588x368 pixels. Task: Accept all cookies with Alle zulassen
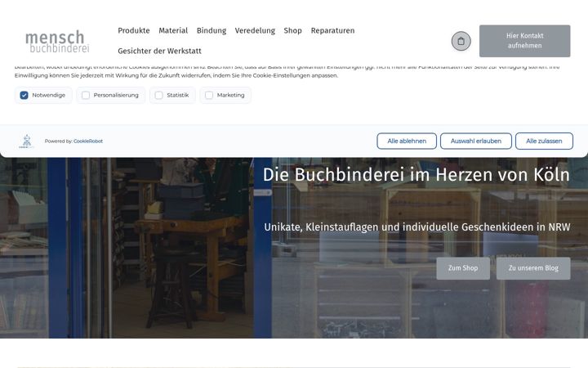544,141
